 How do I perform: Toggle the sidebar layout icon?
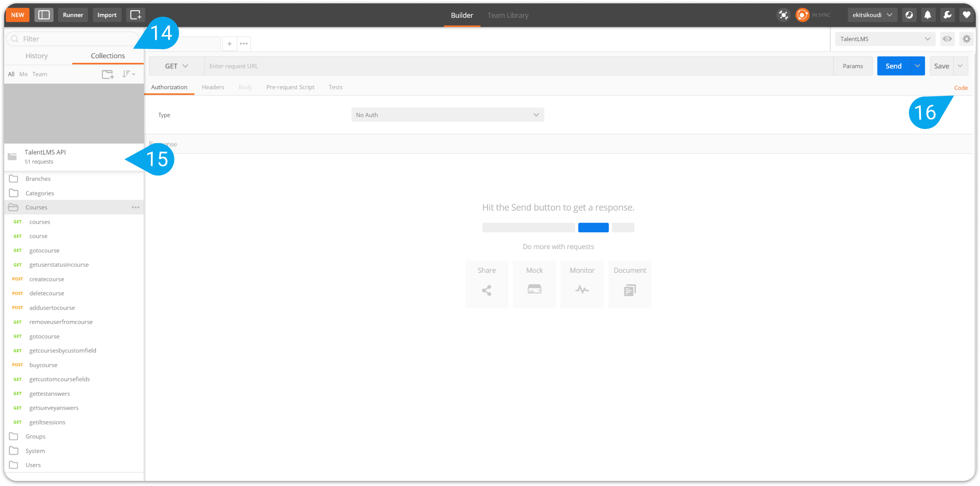tap(44, 15)
